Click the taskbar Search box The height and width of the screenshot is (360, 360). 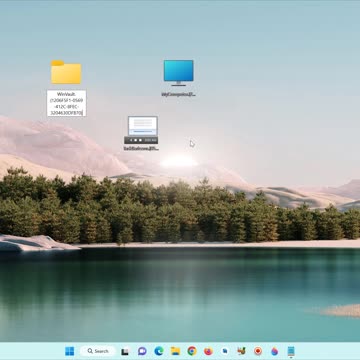click(98, 351)
